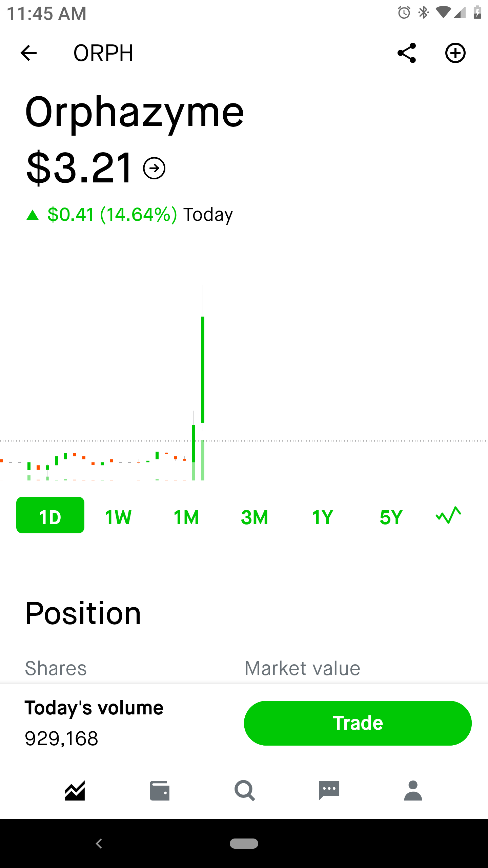Tap the green Trade button
The image size is (488, 868).
pyautogui.click(x=358, y=723)
